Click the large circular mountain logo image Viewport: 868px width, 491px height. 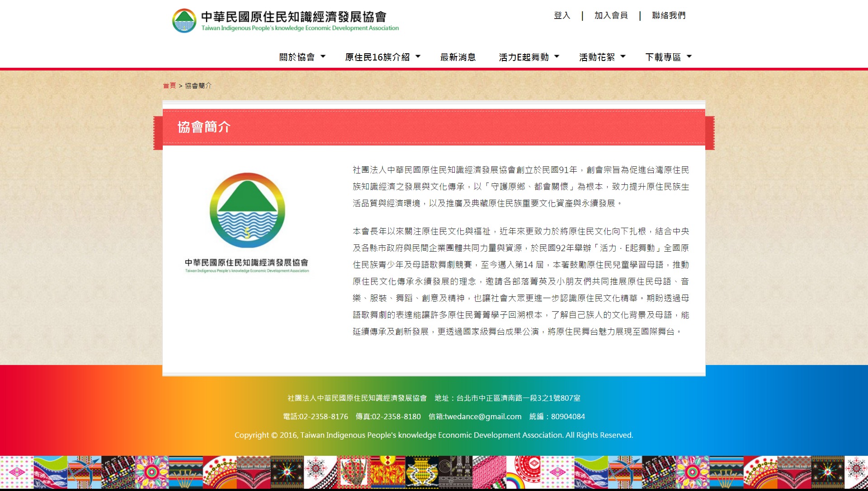click(247, 210)
